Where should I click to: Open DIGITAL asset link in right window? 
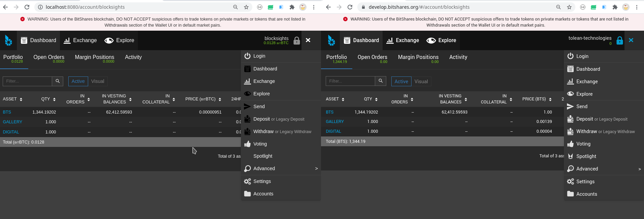coord(333,131)
